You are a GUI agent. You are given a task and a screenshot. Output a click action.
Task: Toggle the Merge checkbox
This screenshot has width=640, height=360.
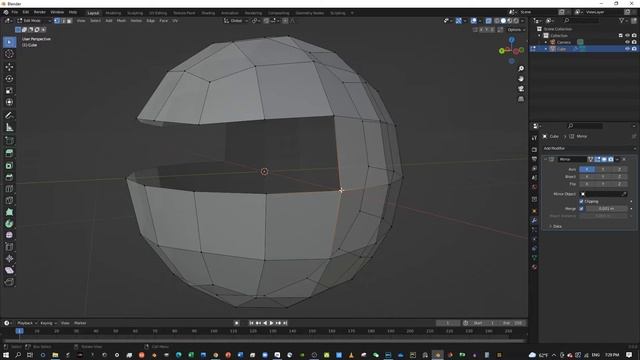tap(581, 209)
